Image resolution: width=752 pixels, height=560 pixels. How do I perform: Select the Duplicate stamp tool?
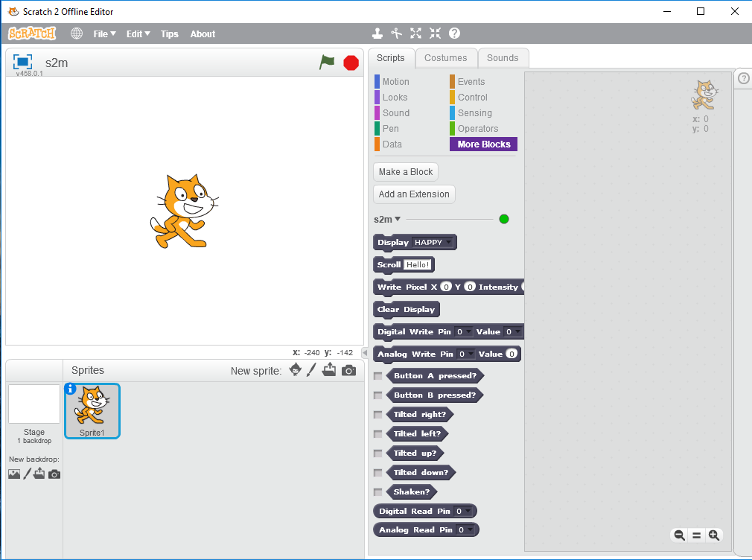tap(377, 33)
